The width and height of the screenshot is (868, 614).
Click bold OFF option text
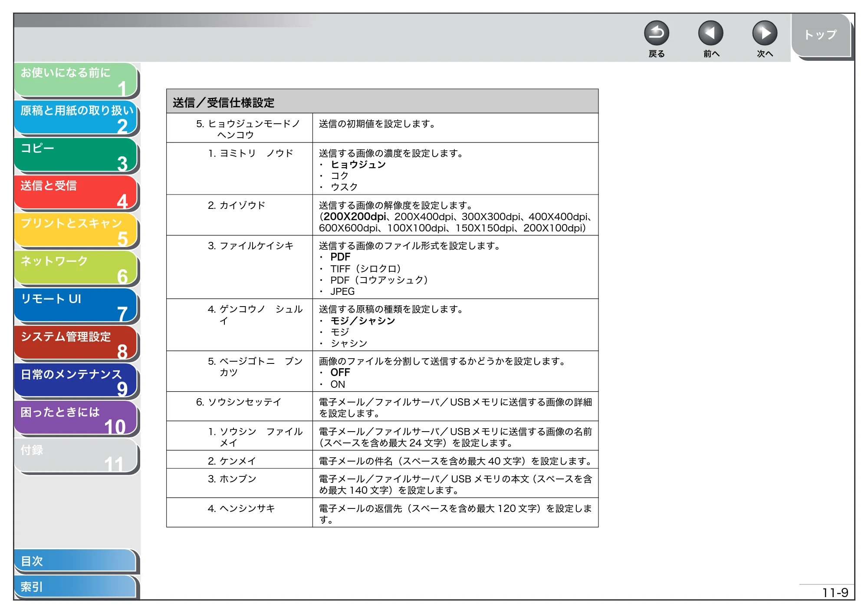(340, 373)
